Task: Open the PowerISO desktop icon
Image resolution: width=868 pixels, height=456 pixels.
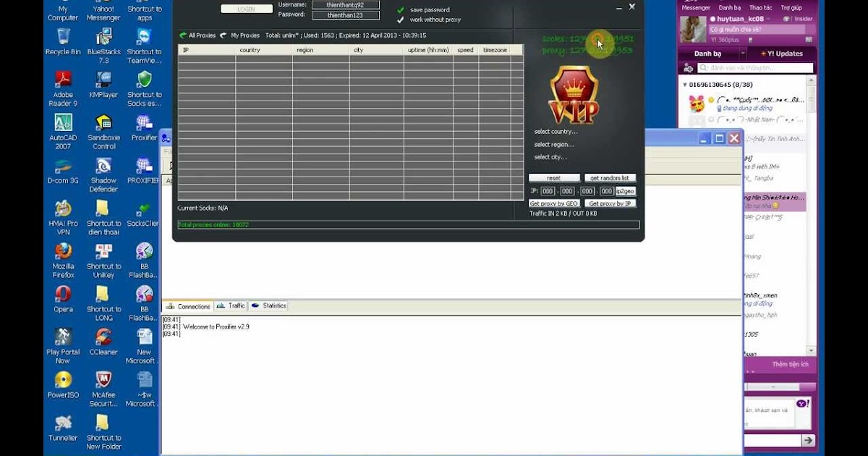Action: click(x=63, y=384)
